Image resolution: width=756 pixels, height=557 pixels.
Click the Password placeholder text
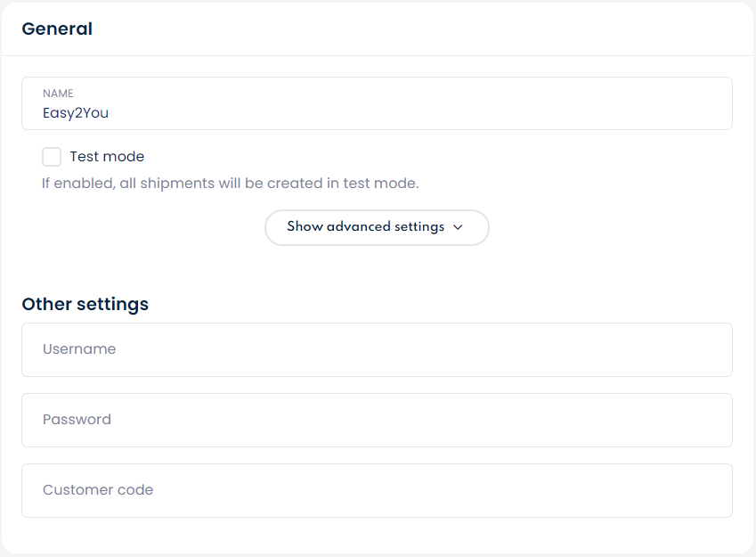pyautogui.click(x=77, y=420)
